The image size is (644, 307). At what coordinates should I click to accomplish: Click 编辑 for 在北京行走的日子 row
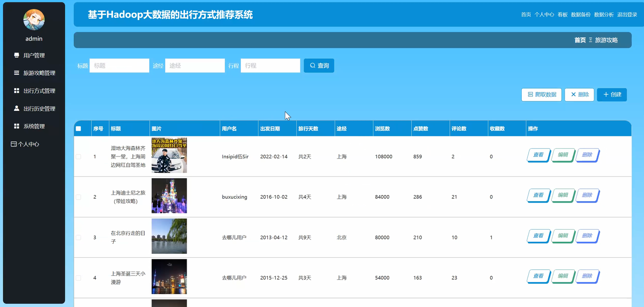563,236
